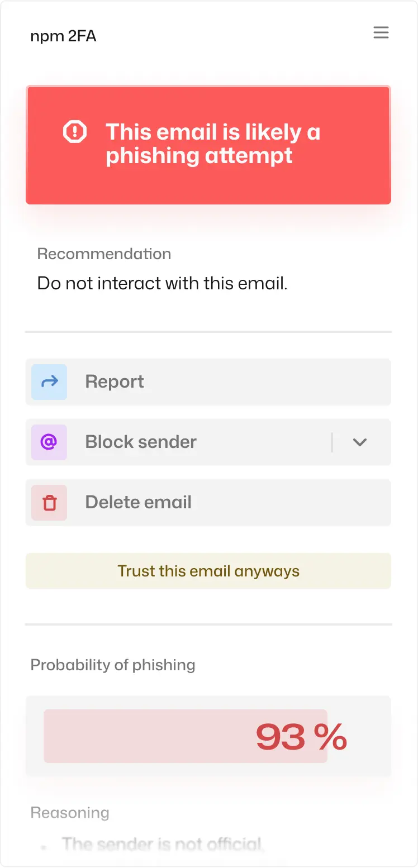
Task: Click the blue Report arrow icon
Action: 49,382
